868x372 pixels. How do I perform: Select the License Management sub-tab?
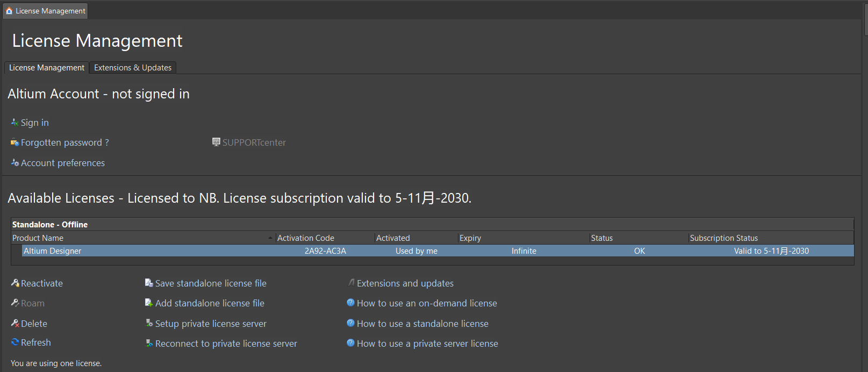(47, 68)
